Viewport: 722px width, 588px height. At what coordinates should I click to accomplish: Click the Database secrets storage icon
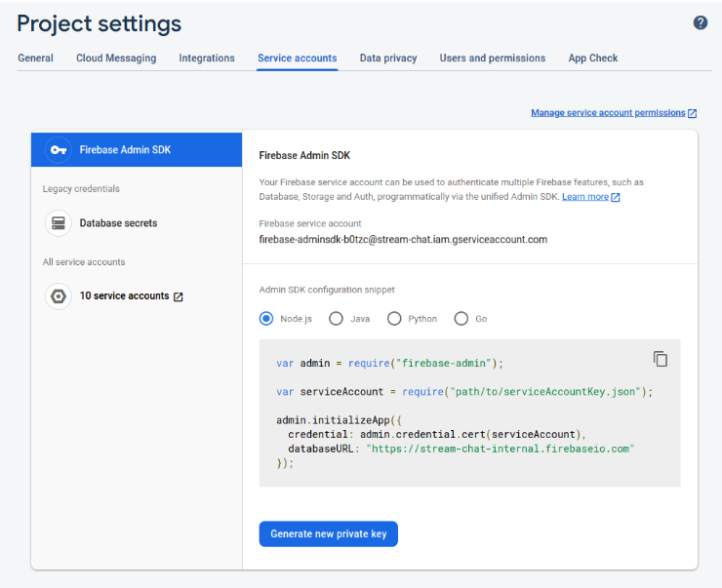pos(59,223)
